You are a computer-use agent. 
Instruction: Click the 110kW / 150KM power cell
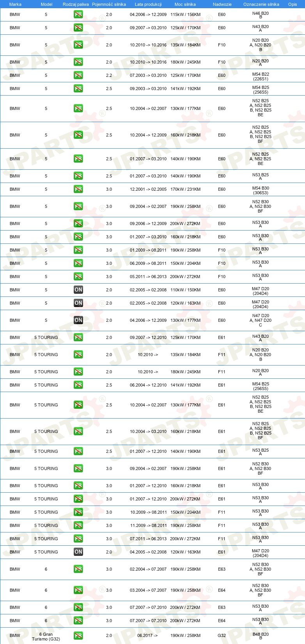coord(185,290)
